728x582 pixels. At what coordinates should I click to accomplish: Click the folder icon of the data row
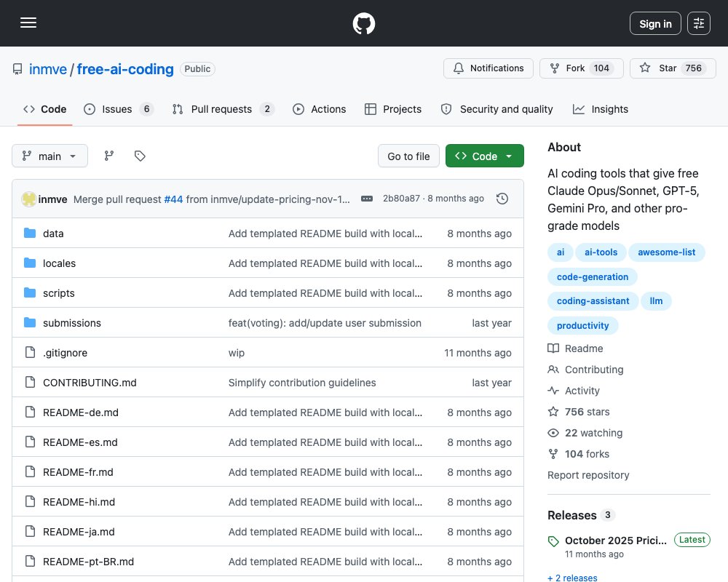pos(30,233)
